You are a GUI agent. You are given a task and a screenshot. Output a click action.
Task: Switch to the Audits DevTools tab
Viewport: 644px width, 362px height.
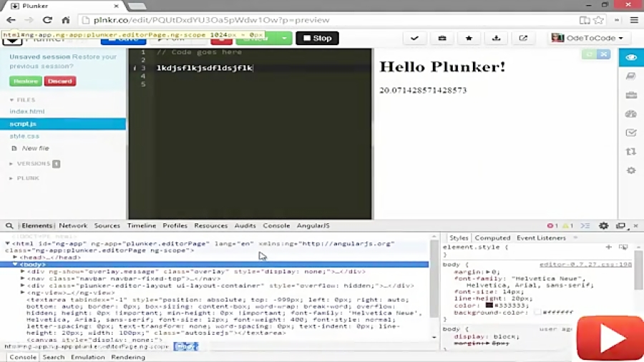click(245, 226)
